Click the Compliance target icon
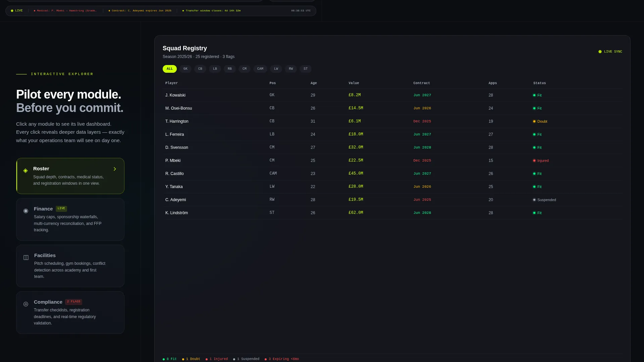The height and width of the screenshot is (362, 644). pyautogui.click(x=26, y=304)
